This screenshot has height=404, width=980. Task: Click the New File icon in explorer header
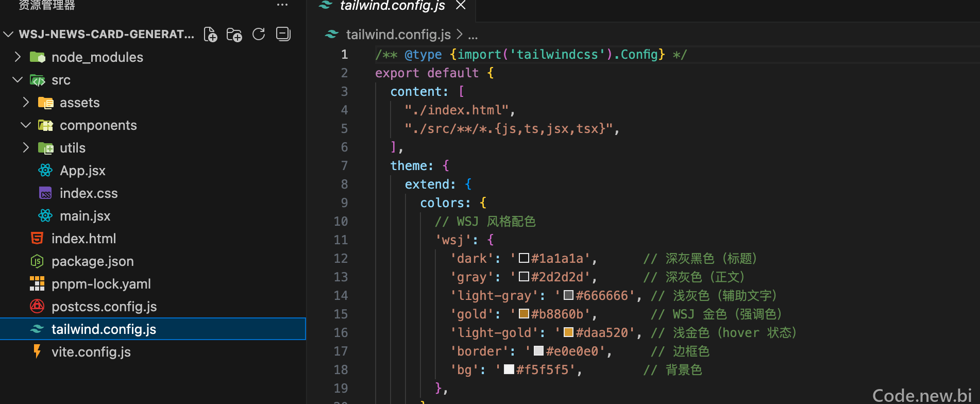[x=210, y=35]
